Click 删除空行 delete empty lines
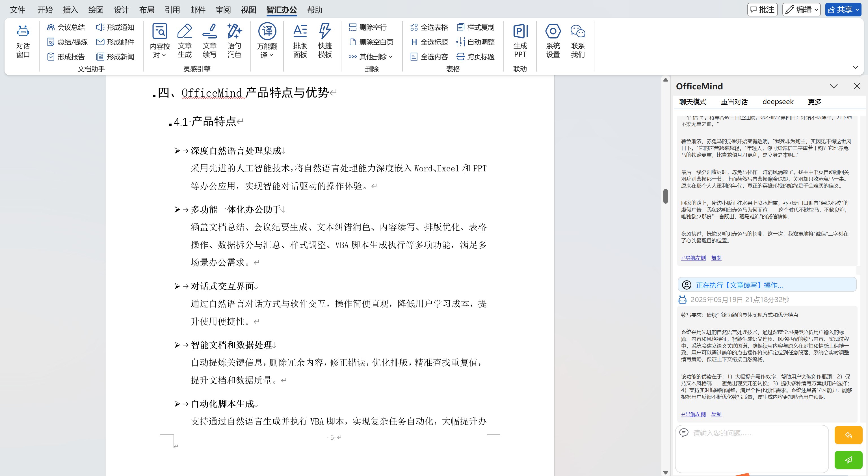 pyautogui.click(x=368, y=27)
